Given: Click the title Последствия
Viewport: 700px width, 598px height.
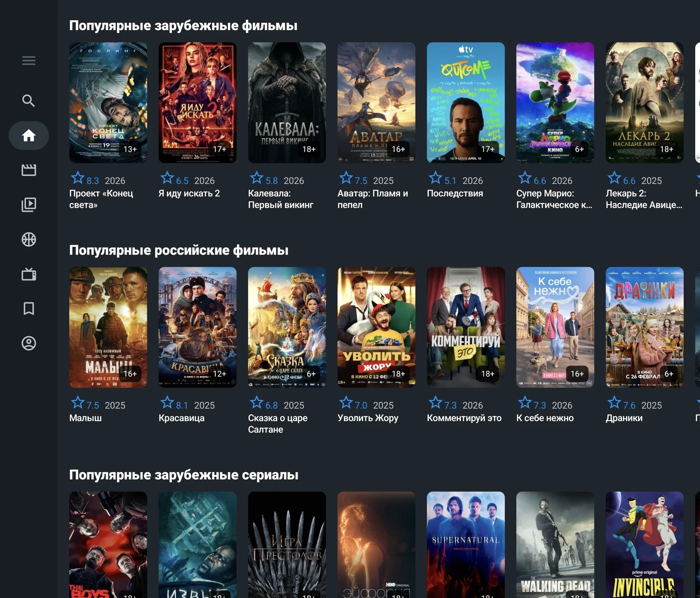Looking at the screenshot, I should coord(455,193).
